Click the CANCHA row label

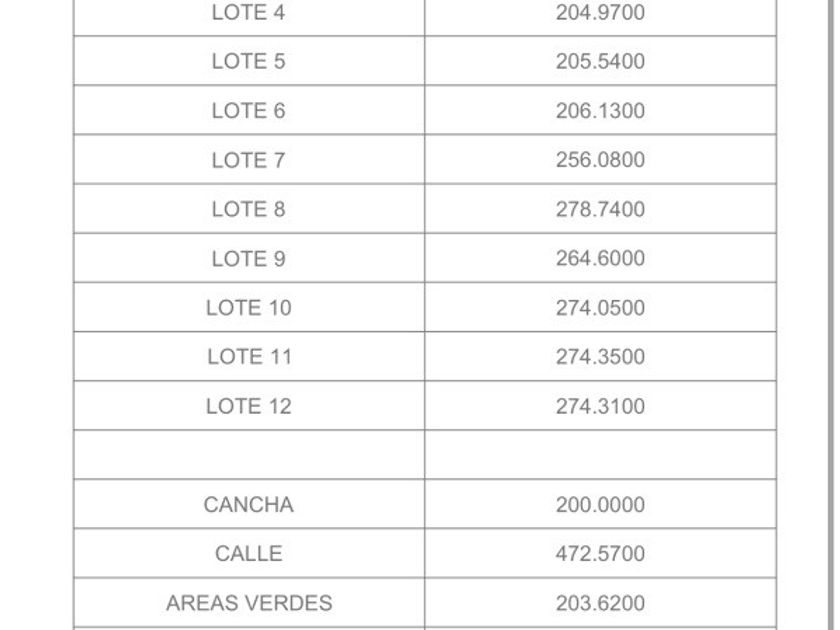coord(248,505)
